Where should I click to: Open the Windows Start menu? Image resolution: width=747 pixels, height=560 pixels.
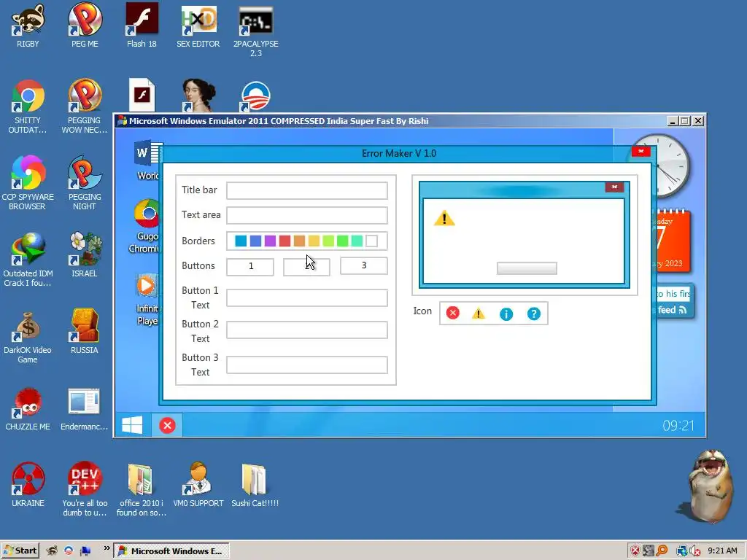[x=20, y=551]
